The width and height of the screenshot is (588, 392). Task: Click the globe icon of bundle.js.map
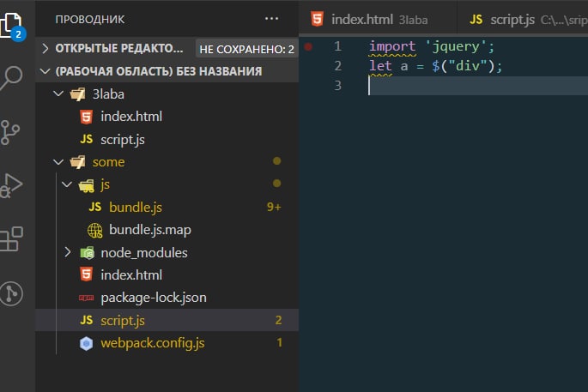(95, 230)
